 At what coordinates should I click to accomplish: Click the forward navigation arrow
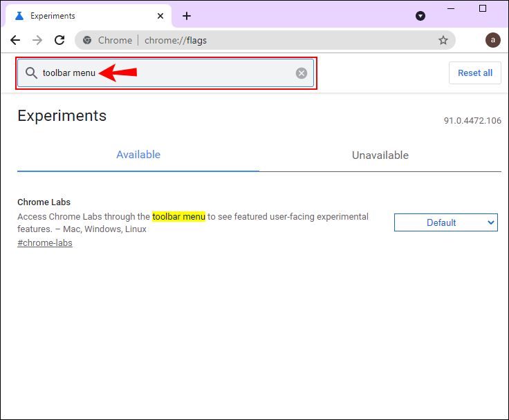click(x=37, y=40)
